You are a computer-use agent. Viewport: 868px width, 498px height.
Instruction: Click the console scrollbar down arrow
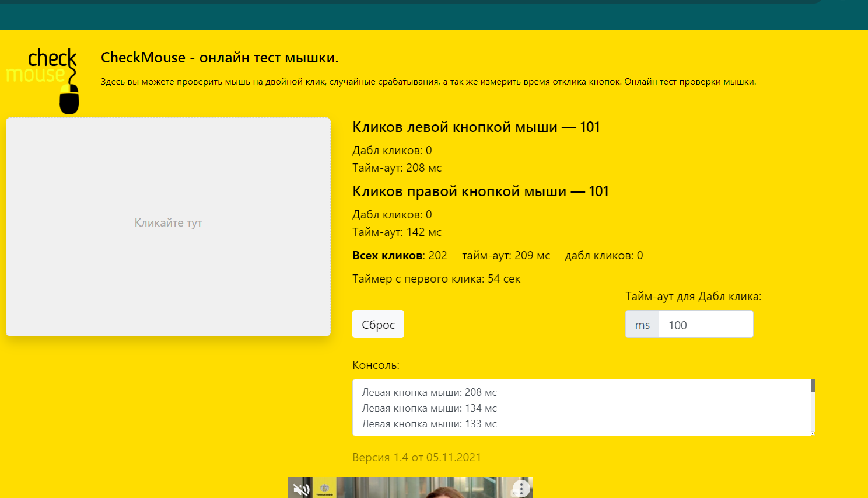pyautogui.click(x=813, y=433)
